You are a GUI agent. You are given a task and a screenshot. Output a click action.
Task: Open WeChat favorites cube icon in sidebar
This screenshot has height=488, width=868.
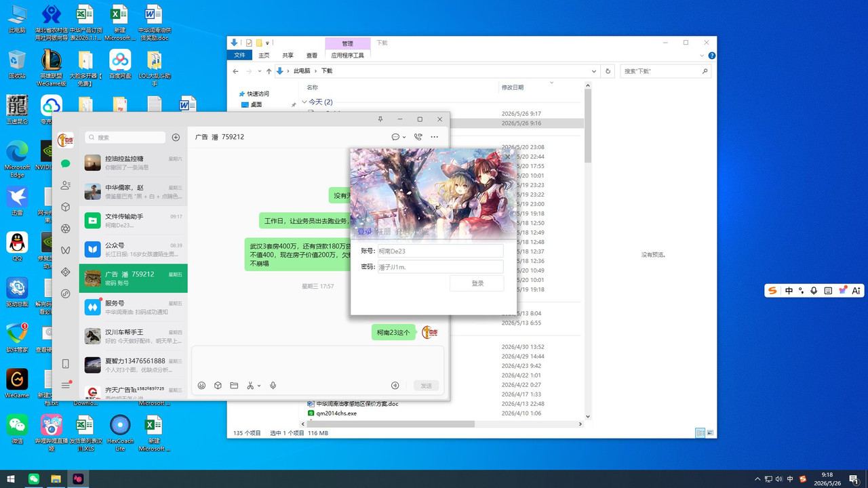click(x=66, y=207)
